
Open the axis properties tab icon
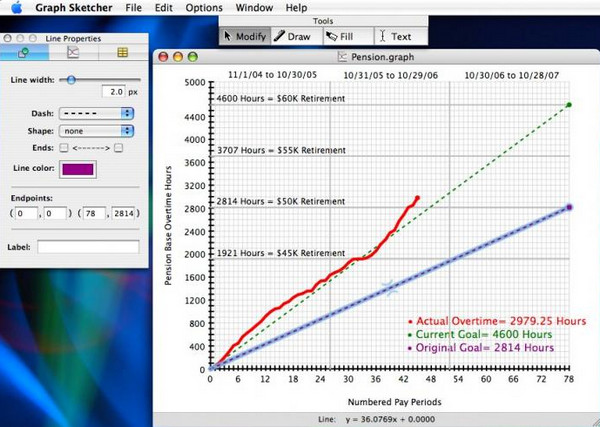[73, 52]
